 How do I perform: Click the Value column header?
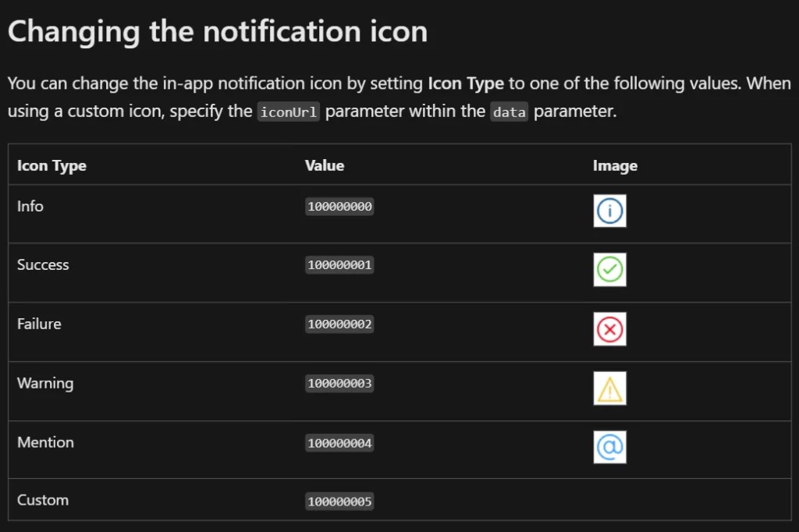[325, 165]
